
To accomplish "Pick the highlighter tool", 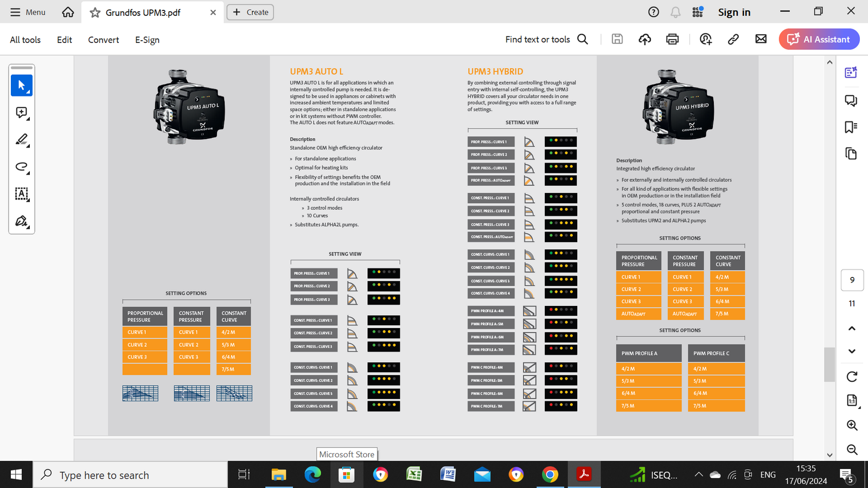I will 22,140.
